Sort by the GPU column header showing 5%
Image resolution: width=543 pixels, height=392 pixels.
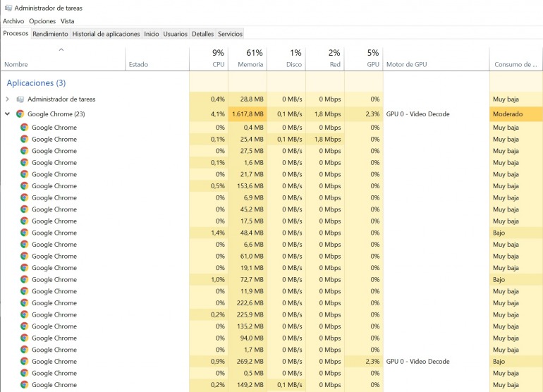364,59
